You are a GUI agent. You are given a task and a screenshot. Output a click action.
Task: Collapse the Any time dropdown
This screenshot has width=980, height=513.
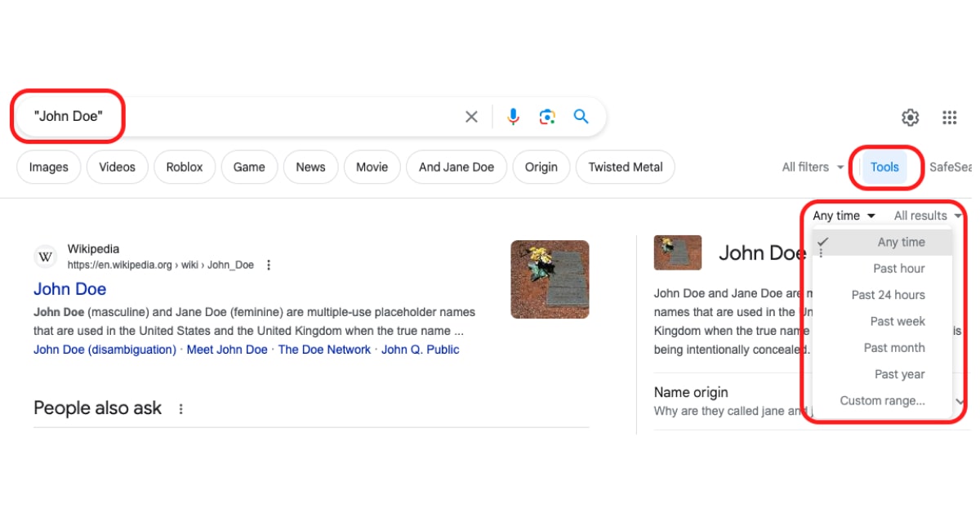coord(844,216)
